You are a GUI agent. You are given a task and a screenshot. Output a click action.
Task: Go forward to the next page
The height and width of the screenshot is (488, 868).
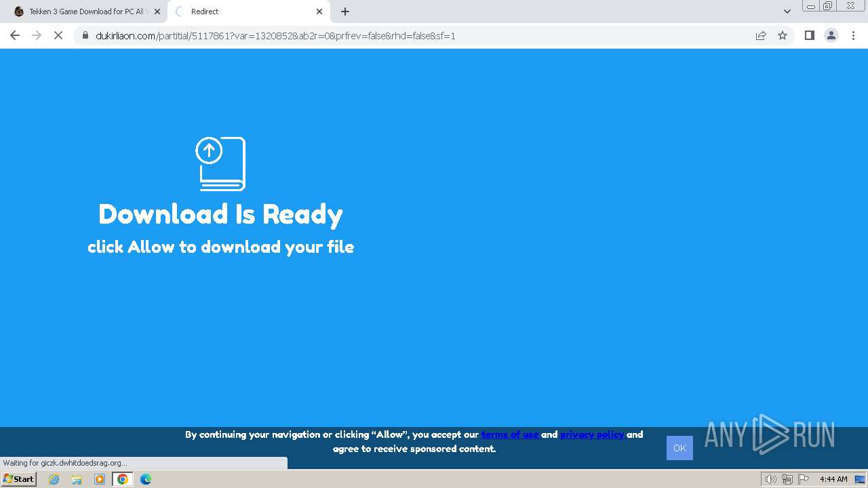(37, 35)
